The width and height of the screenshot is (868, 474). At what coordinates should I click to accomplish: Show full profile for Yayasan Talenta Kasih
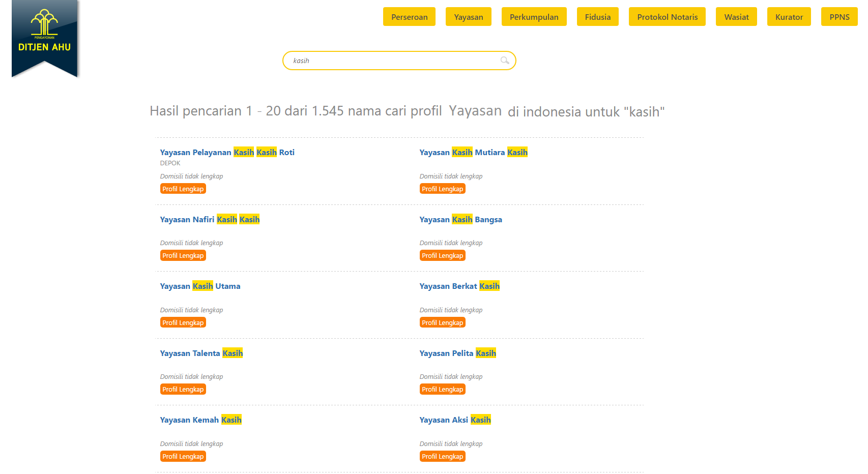[183, 389]
